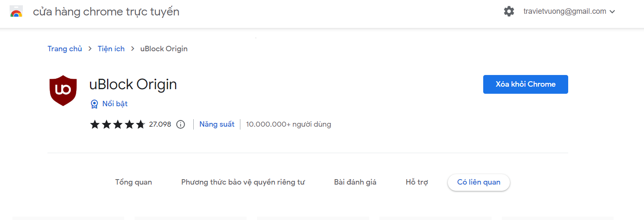Open the rating info circle icon
The image size is (644, 220).
(180, 124)
